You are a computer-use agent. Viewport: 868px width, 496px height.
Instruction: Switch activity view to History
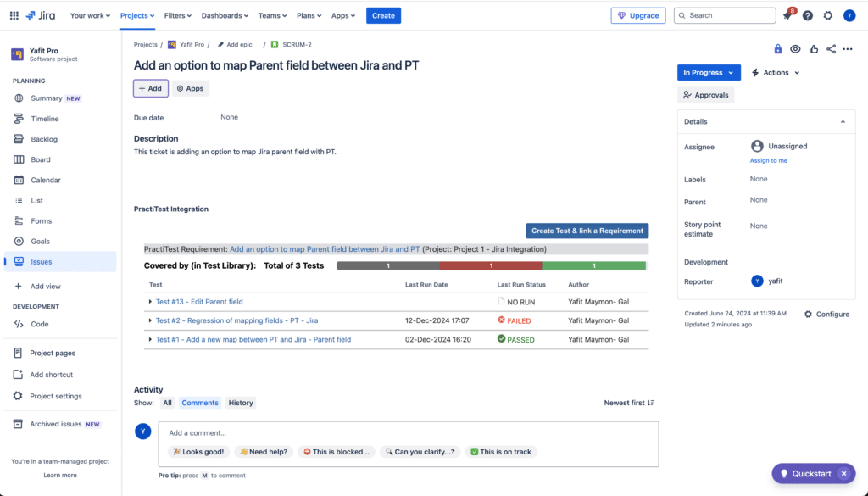tap(241, 403)
